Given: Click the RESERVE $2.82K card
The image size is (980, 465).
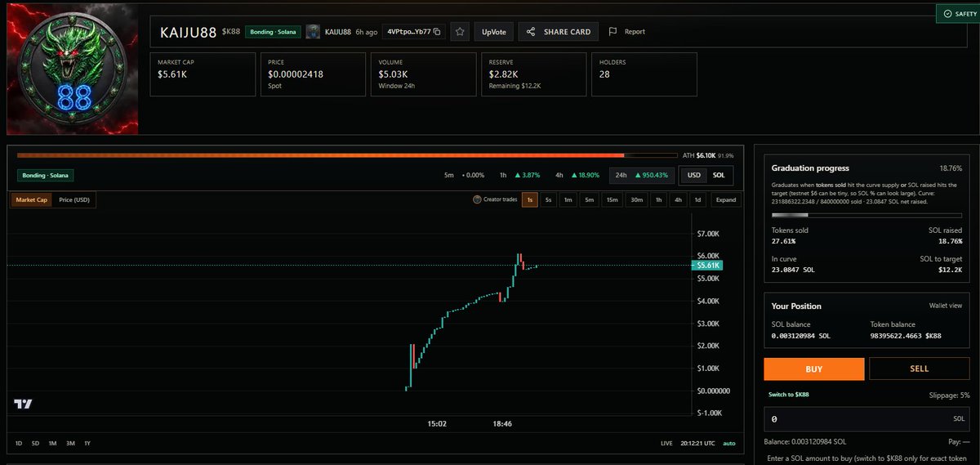Looking at the screenshot, I should coord(533,74).
